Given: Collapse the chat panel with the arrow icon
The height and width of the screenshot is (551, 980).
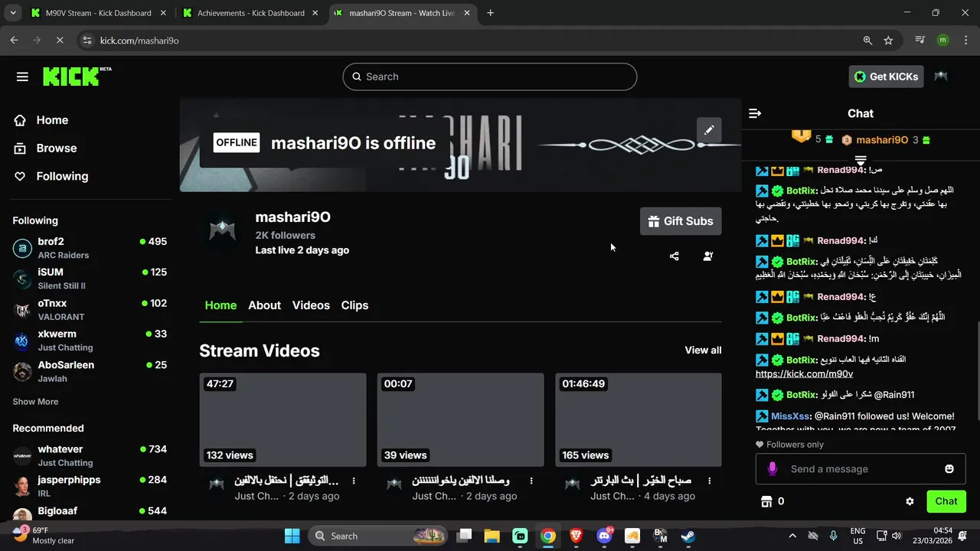Looking at the screenshot, I should click(755, 113).
